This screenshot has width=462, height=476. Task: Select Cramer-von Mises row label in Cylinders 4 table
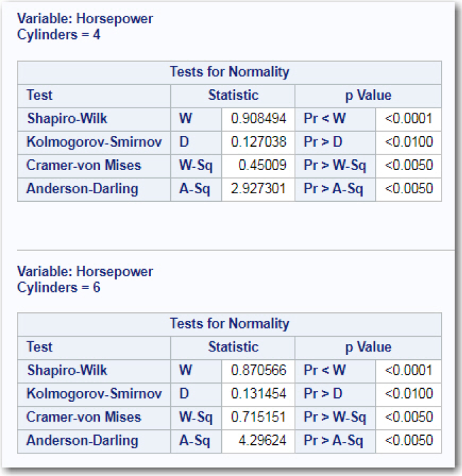click(84, 165)
